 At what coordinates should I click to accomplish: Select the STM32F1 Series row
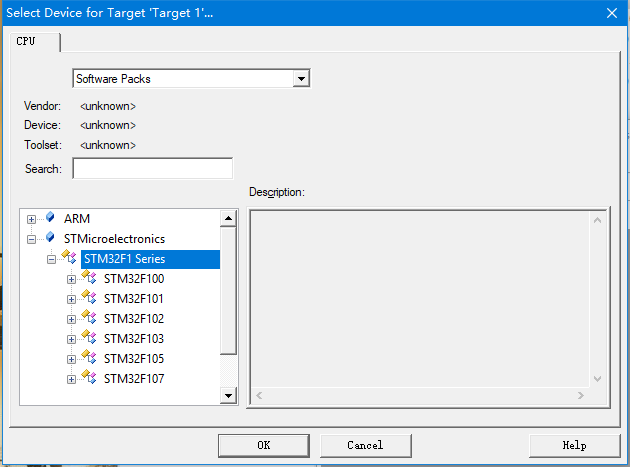coord(150,259)
